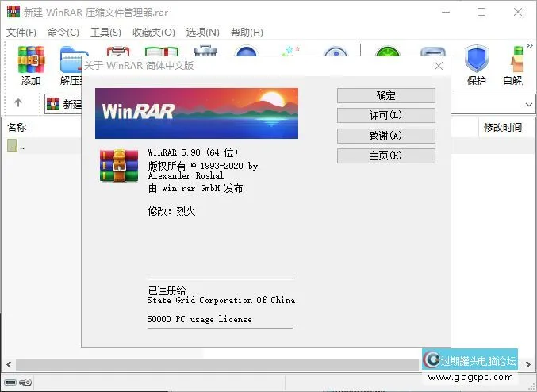
Task: Click the 许可(L) license button
Action: coord(386,116)
